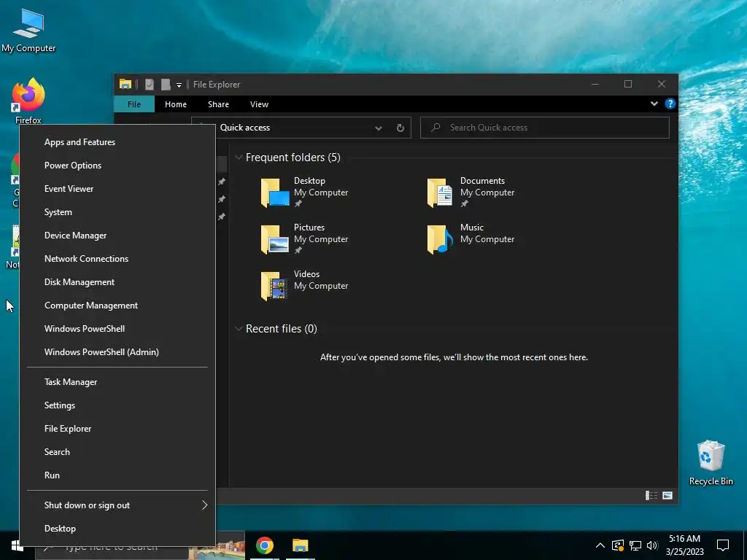747x560 pixels.
Task: Select the Videos folder icon
Action: (274, 286)
